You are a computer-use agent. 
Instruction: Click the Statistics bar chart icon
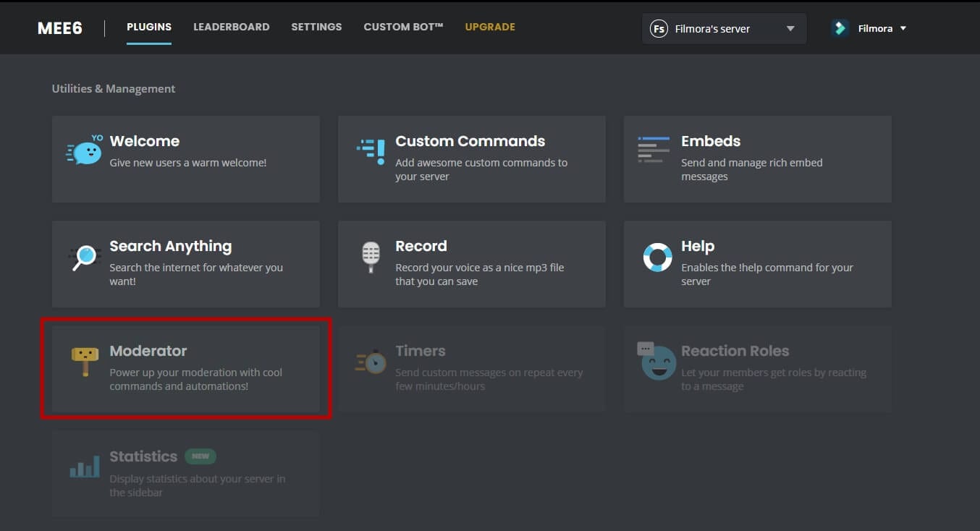point(85,467)
